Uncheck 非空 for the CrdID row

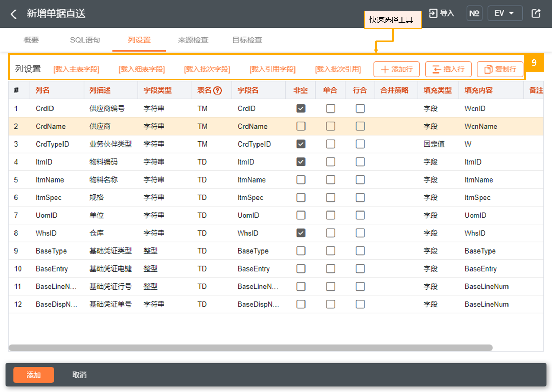click(301, 108)
